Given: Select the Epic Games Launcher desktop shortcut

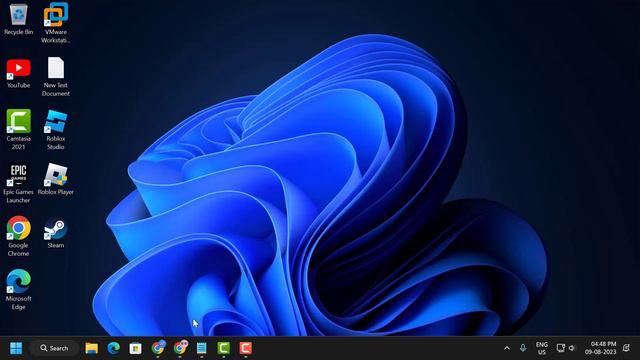Looking at the screenshot, I should [18, 183].
